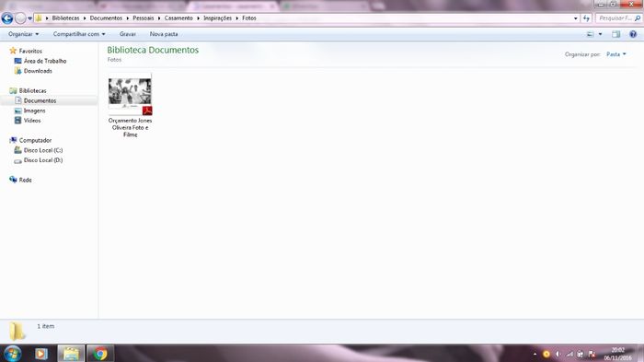Click the Nova pasta button
Image resolution: width=644 pixels, height=362 pixels.
pyautogui.click(x=164, y=34)
